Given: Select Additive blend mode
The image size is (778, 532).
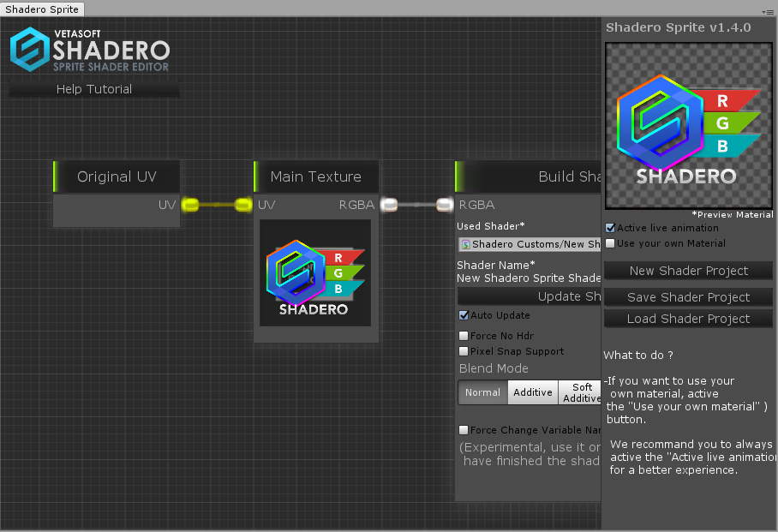Looking at the screenshot, I should (533, 392).
